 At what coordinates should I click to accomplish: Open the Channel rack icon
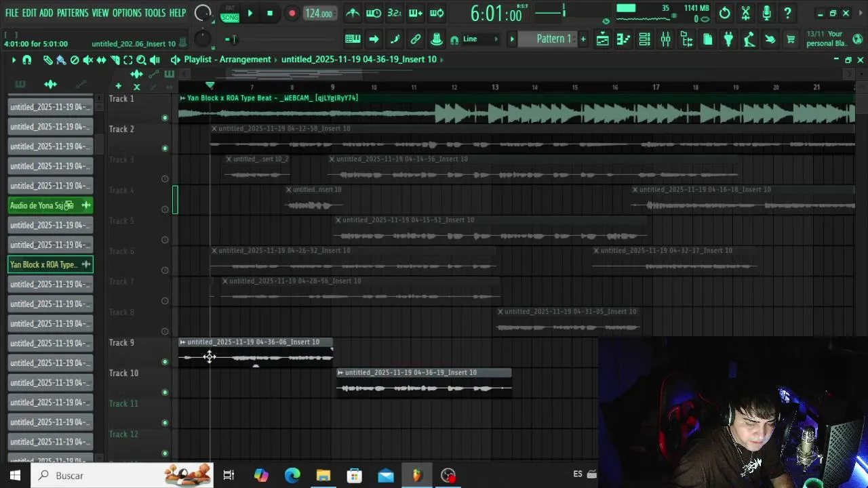[x=644, y=39]
